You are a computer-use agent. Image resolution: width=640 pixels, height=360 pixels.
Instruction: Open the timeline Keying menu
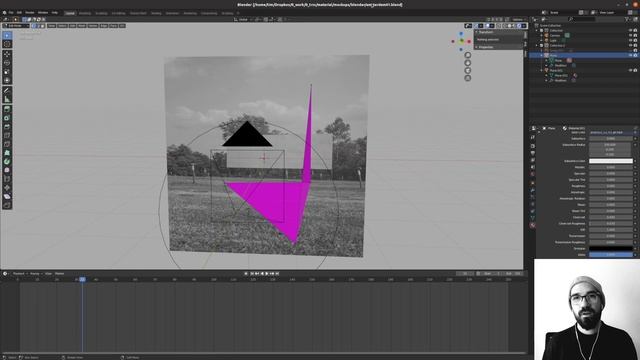[x=35, y=273]
